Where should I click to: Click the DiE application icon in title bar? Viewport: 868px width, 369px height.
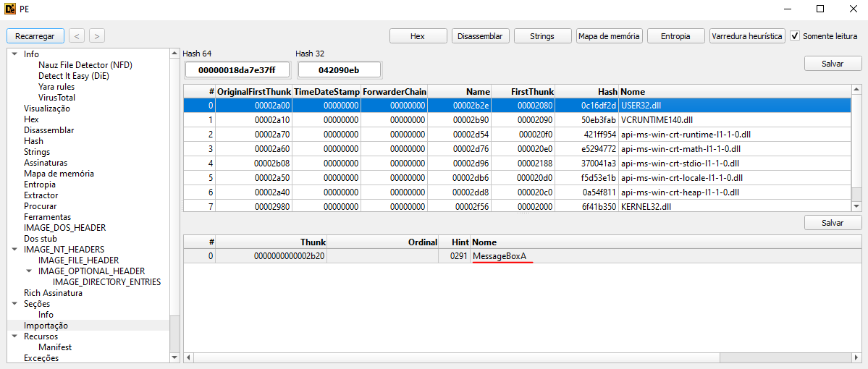pos(10,9)
